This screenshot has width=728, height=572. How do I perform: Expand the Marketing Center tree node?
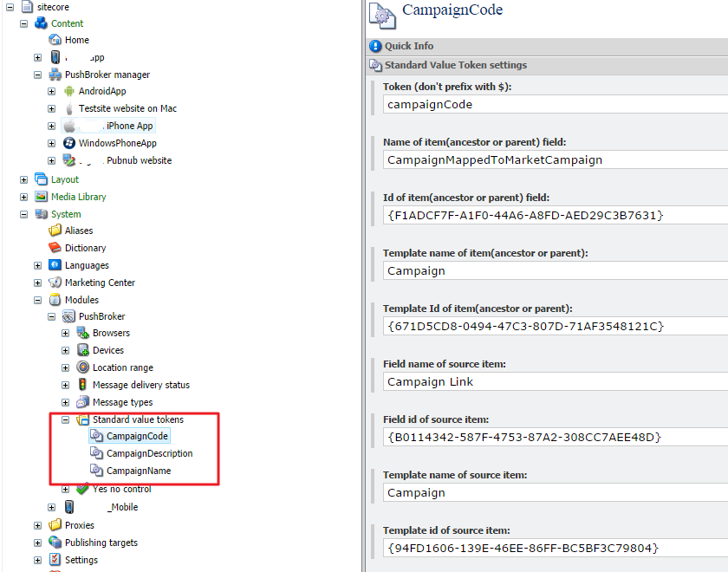tap(38, 283)
